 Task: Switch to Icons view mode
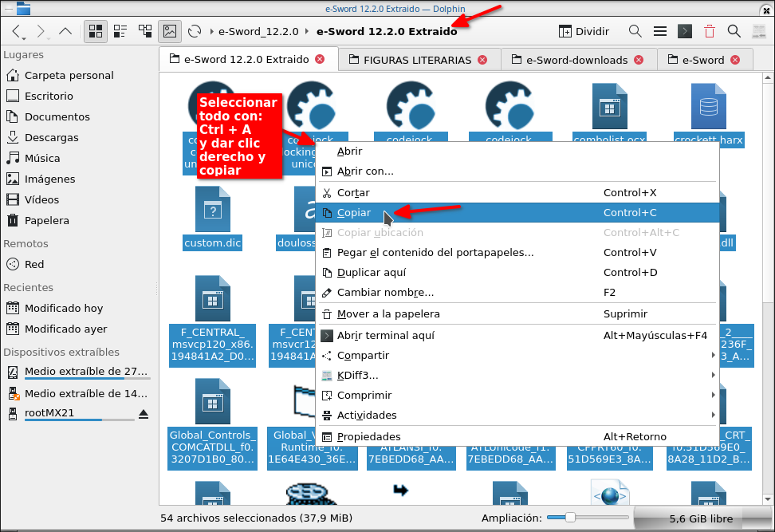[x=96, y=31]
